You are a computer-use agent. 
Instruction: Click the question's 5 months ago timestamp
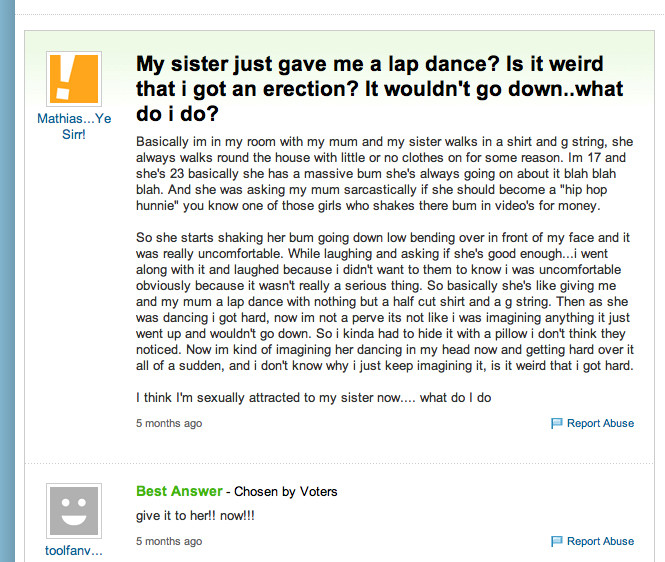click(169, 424)
